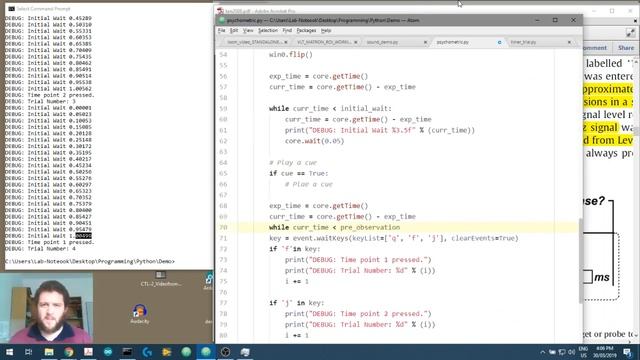Viewport: 640px width, 360px height.
Task: Switch to Adobe Acrobat taskbar icon
Action: pyautogui.click(x=88, y=352)
